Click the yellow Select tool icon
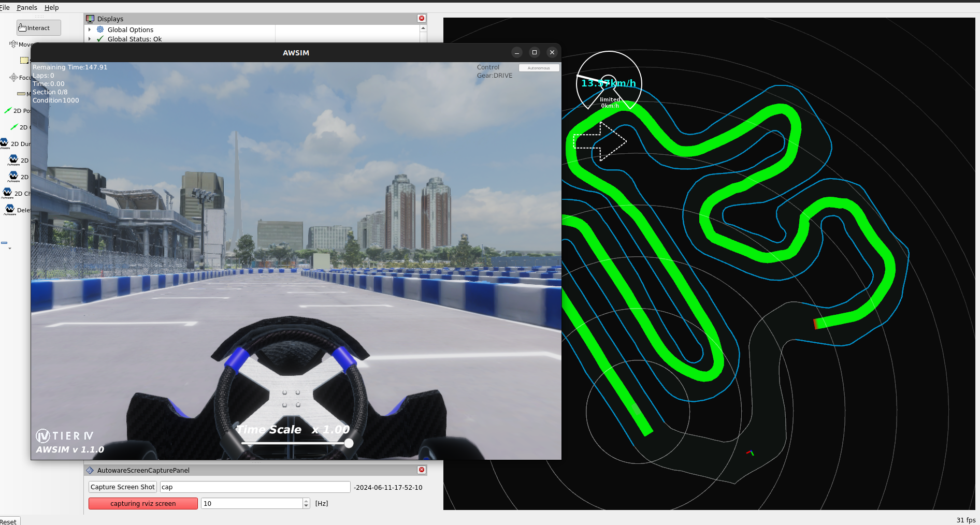This screenshot has width=980, height=525. pyautogui.click(x=24, y=61)
